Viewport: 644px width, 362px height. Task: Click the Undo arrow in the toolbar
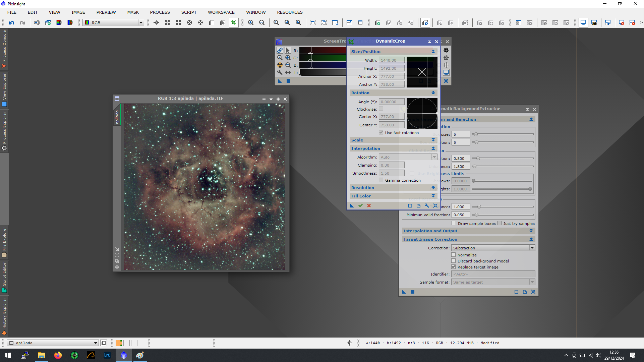[11, 23]
